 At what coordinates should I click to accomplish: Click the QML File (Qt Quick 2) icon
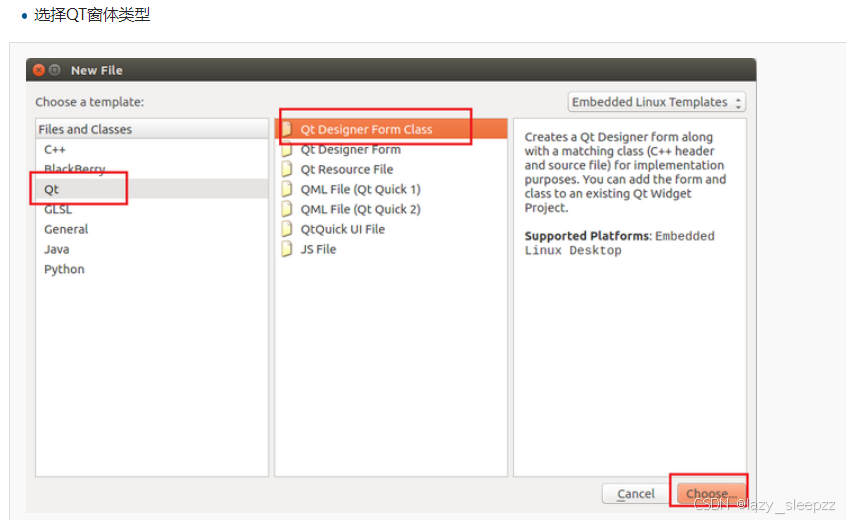(x=287, y=209)
